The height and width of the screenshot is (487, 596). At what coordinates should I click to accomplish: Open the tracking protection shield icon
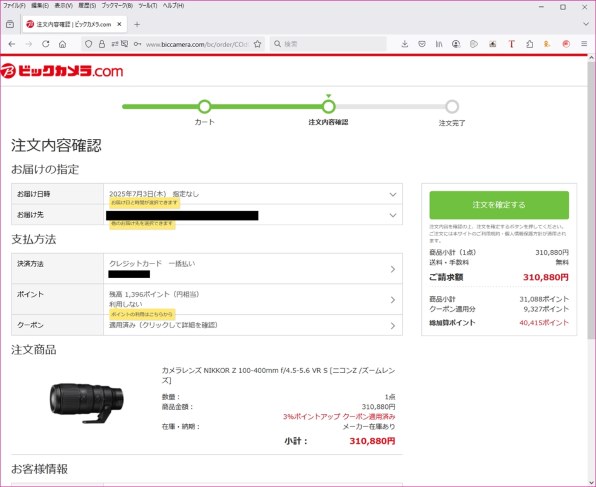click(x=89, y=44)
